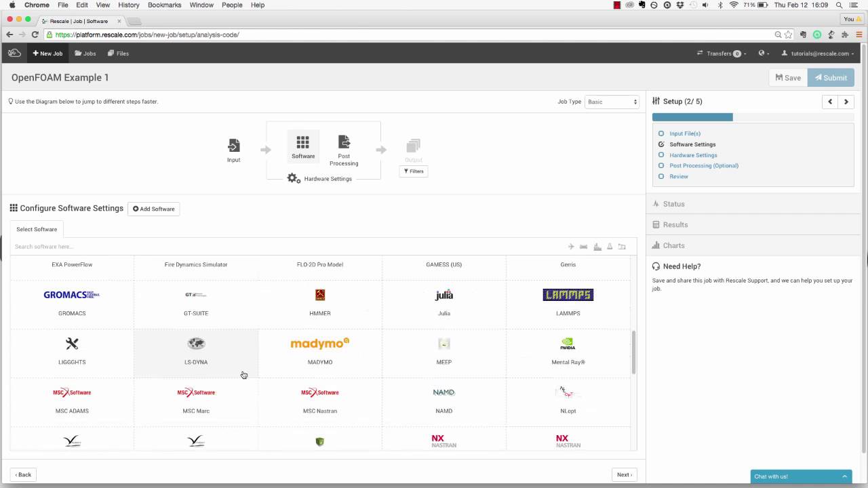Select Gerris entry
This screenshot has height=488, width=868.
tap(568, 264)
